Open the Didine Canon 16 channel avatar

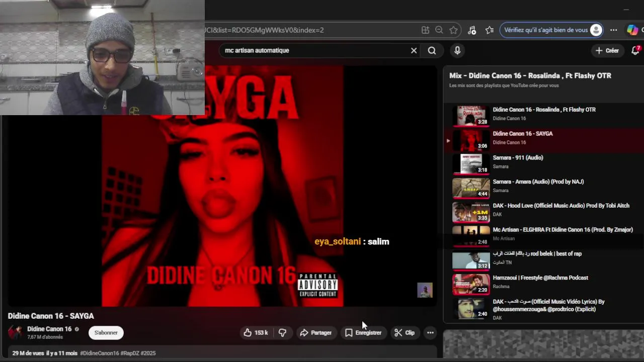(16, 332)
